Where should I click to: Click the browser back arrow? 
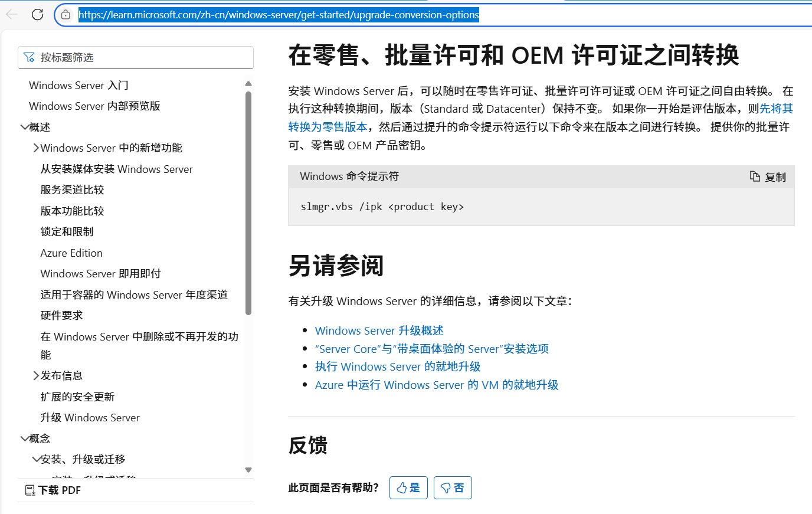(12, 14)
